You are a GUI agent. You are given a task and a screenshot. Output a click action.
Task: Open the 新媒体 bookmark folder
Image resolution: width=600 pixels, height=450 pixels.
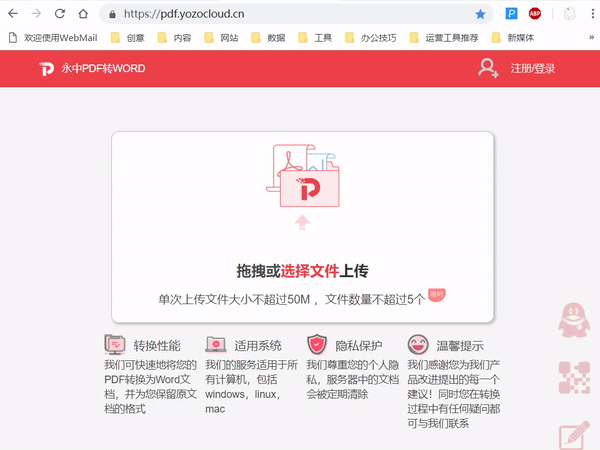pyautogui.click(x=512, y=38)
